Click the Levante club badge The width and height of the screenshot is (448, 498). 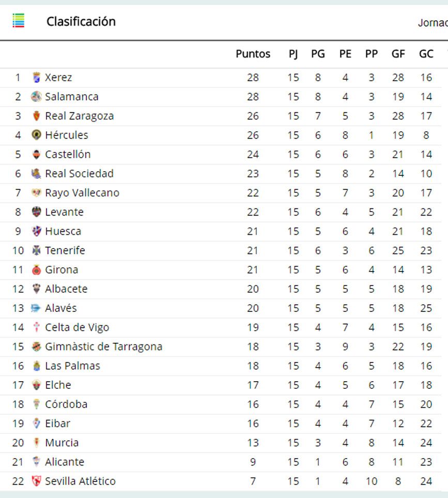tap(36, 212)
